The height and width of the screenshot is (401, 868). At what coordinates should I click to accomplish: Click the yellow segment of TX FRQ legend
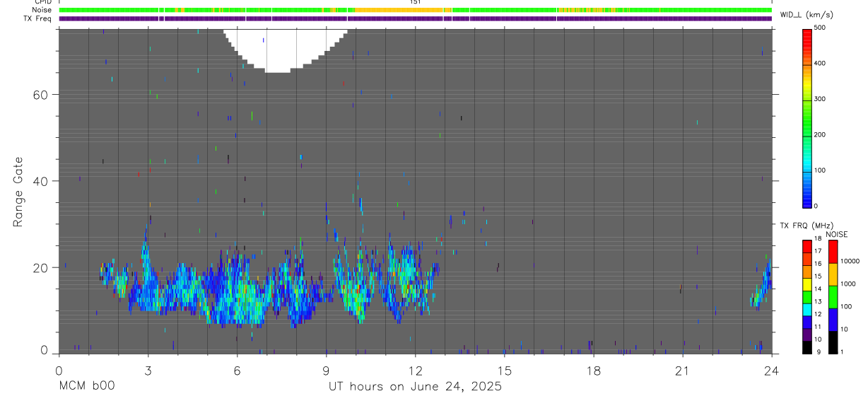click(x=807, y=284)
